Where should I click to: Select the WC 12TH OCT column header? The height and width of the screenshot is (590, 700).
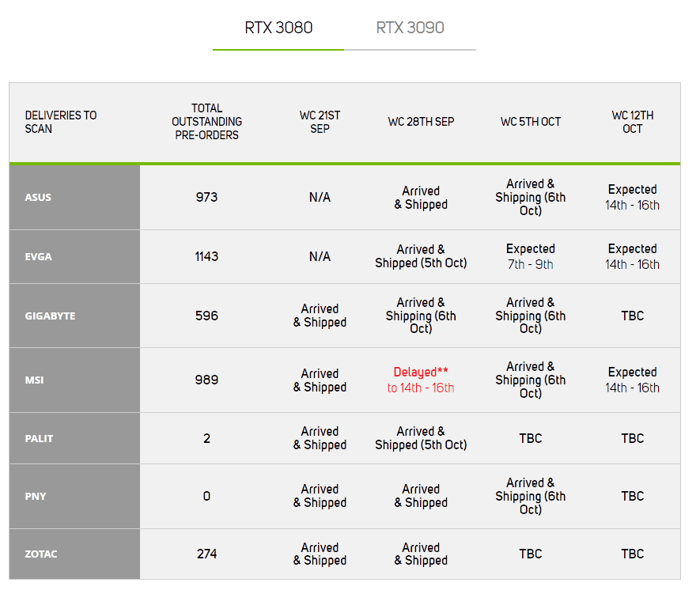pos(632,122)
